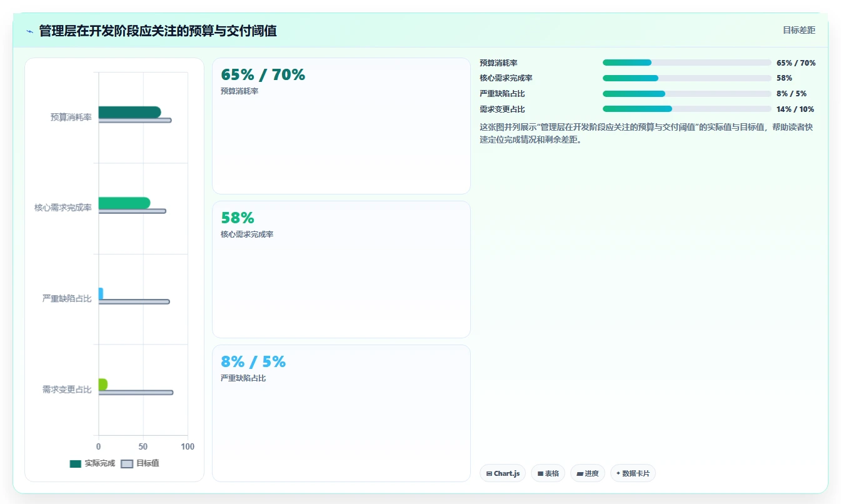Open the 8% / 5% 严重缺陷占比 data card
This screenshot has height=504, width=841.
[341, 413]
